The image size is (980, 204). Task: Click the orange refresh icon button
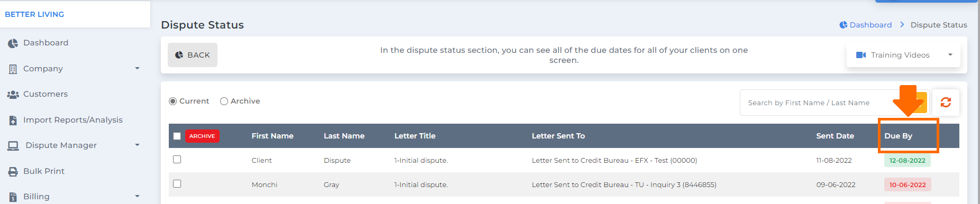coord(946,103)
